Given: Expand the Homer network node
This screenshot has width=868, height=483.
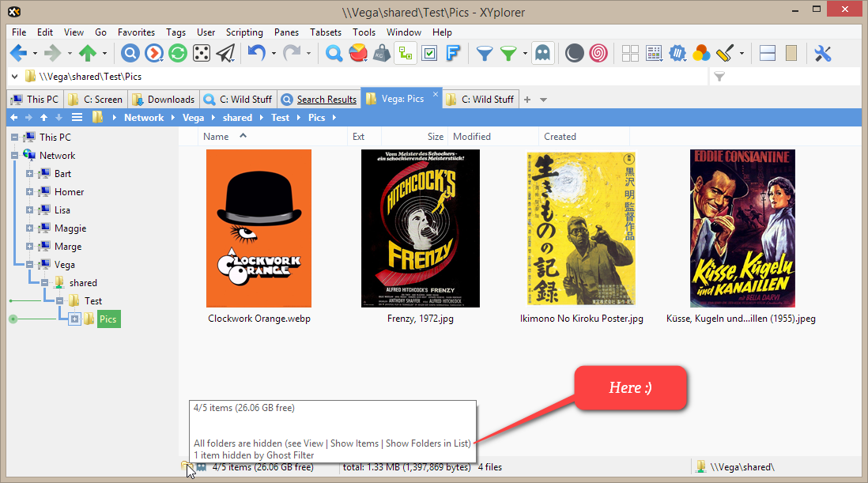Looking at the screenshot, I should coord(30,192).
